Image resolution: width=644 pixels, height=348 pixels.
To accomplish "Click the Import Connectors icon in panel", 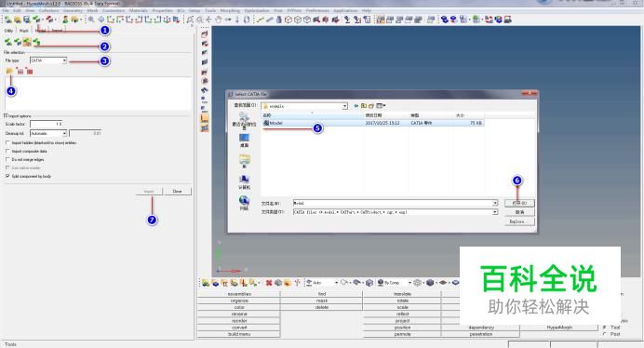I will [36, 42].
